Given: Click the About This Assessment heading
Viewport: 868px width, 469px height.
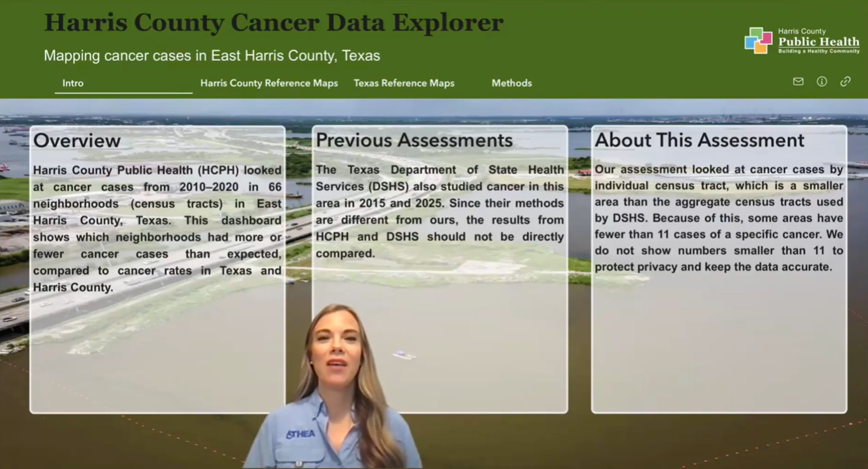Looking at the screenshot, I should pos(700,140).
